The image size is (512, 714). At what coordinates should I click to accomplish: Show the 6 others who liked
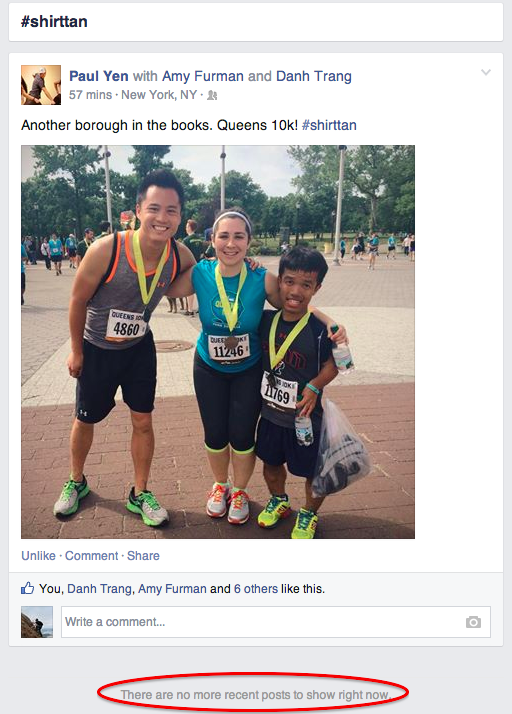(256, 589)
